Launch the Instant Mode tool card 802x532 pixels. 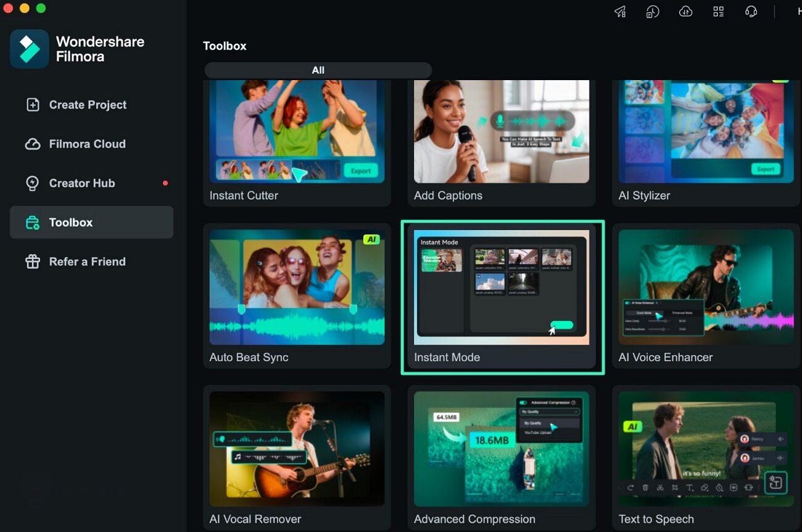pos(502,296)
